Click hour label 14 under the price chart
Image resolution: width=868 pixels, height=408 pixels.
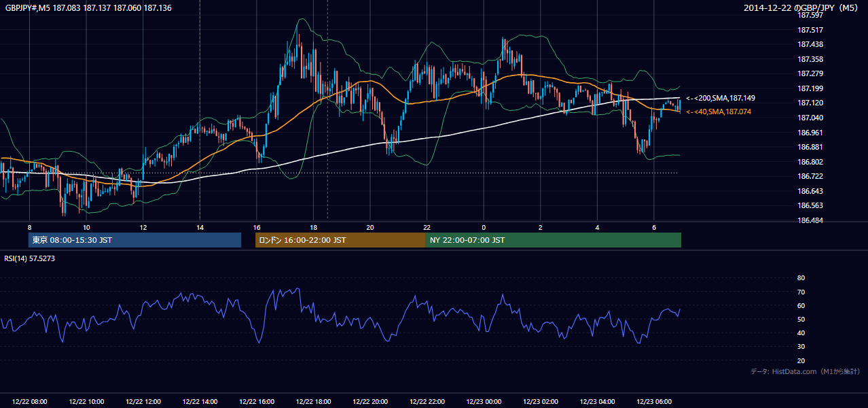(200, 227)
